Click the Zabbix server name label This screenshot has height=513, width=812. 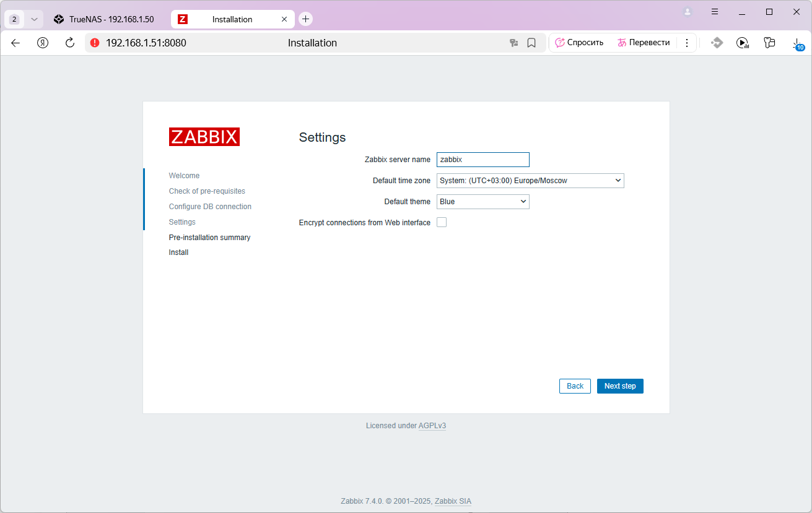398,160
